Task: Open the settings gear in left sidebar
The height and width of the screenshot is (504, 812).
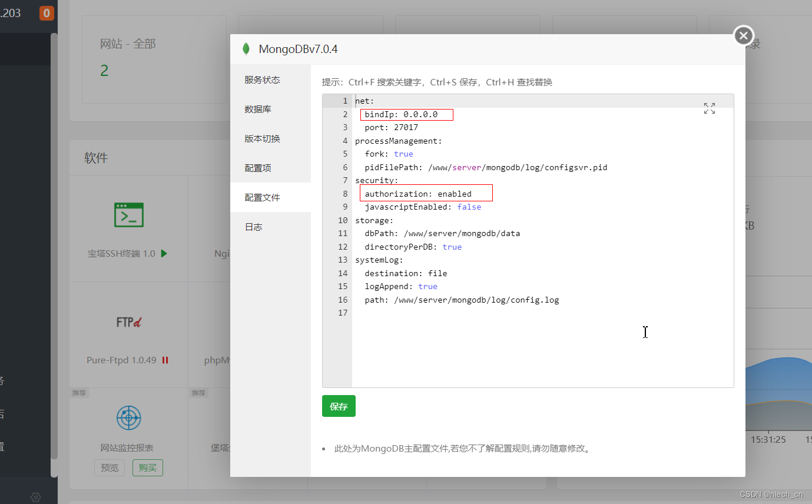Action: [35, 498]
